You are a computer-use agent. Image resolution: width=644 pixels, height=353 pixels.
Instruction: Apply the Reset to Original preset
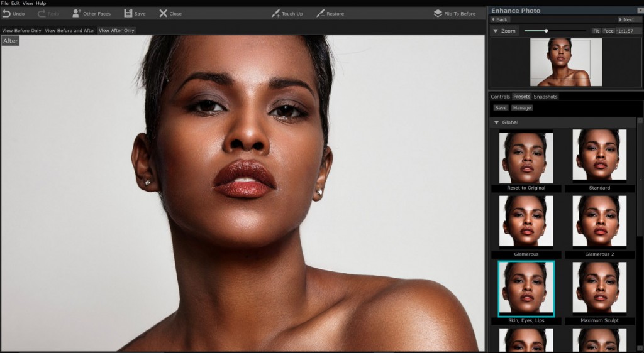(526, 156)
